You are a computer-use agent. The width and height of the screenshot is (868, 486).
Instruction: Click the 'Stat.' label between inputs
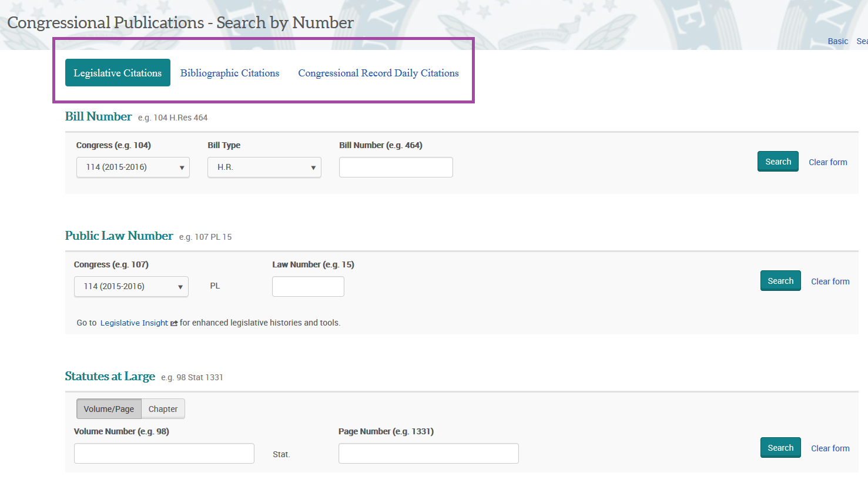point(281,454)
